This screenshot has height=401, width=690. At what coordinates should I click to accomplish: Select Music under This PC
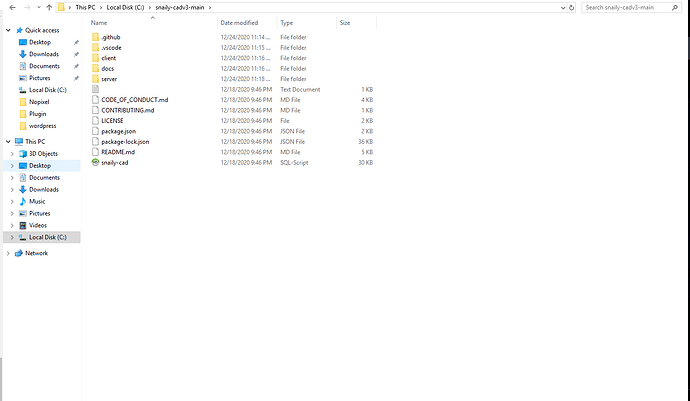click(37, 202)
